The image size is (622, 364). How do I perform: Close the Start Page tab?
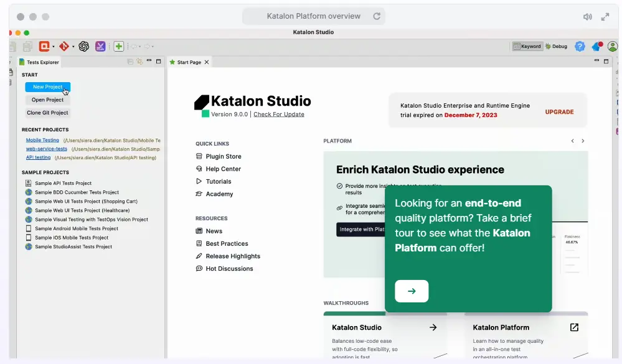[x=207, y=62]
